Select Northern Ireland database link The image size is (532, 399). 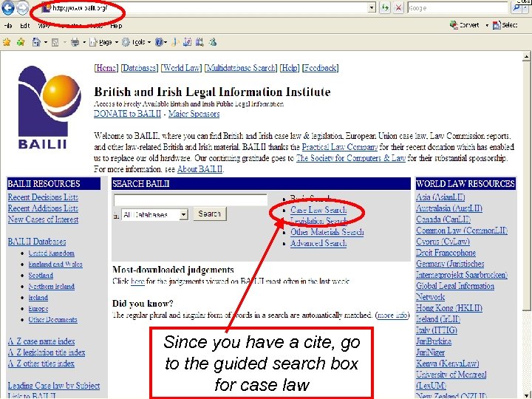pyautogui.click(x=51, y=287)
